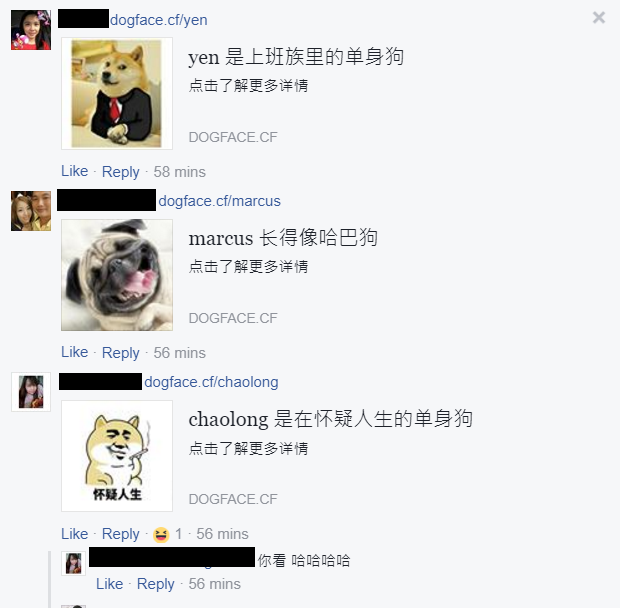
Task: Click the Shiba dog in suit thumbnail
Action: click(117, 93)
